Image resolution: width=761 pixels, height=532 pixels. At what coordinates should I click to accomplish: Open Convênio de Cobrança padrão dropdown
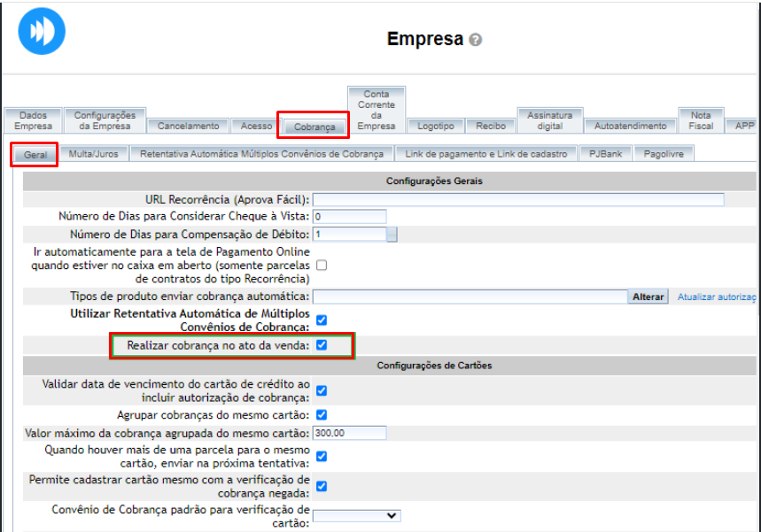click(356, 515)
